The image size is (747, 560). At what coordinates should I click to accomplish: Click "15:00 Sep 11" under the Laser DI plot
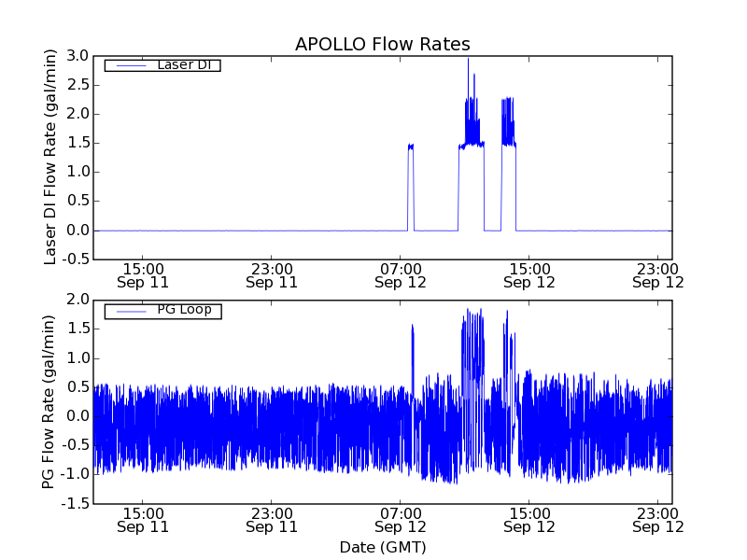click(143, 275)
